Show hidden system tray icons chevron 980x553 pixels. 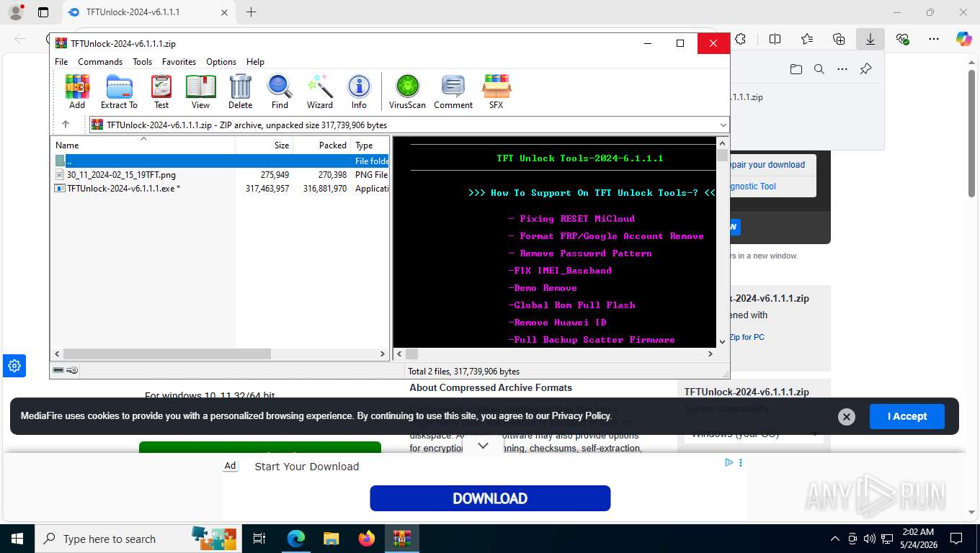point(835,539)
